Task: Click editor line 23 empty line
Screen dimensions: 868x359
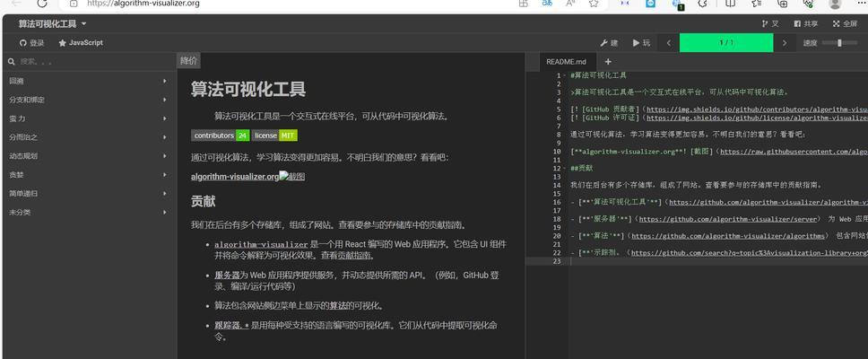Action: (x=716, y=261)
